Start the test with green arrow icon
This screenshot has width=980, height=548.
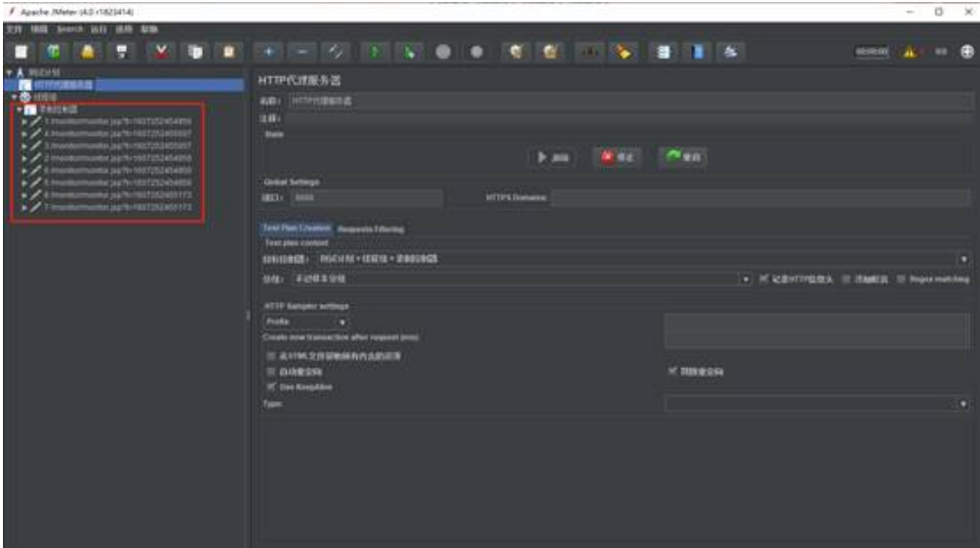[x=375, y=52]
